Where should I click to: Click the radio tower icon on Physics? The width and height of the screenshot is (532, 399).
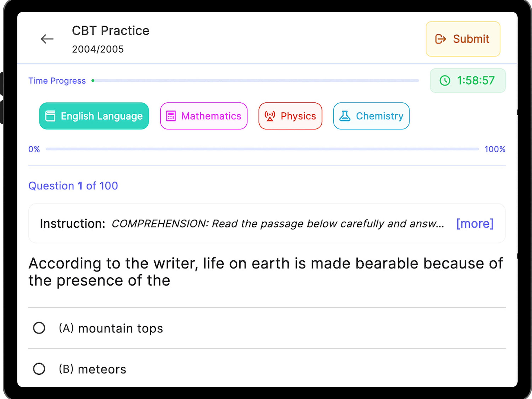click(270, 116)
